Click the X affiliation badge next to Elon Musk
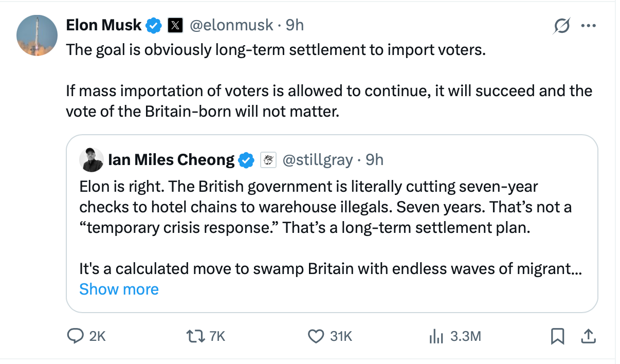Screen dimensions: 620x364 coord(175,25)
